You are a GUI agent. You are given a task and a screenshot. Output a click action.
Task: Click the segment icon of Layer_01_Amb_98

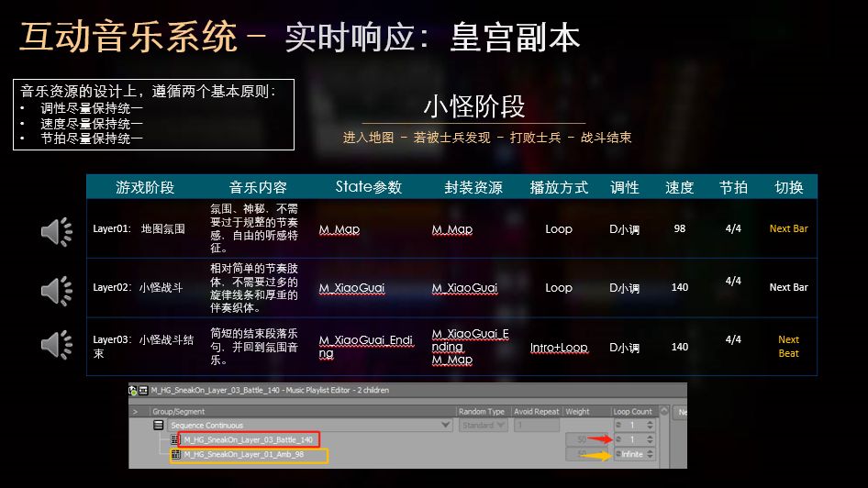click(176, 454)
